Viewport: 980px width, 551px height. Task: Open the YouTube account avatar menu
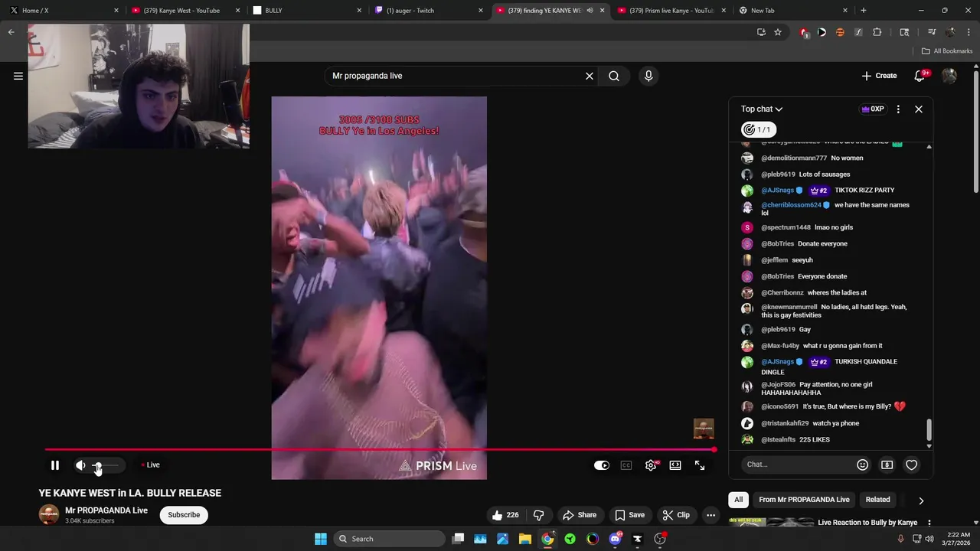tap(949, 76)
